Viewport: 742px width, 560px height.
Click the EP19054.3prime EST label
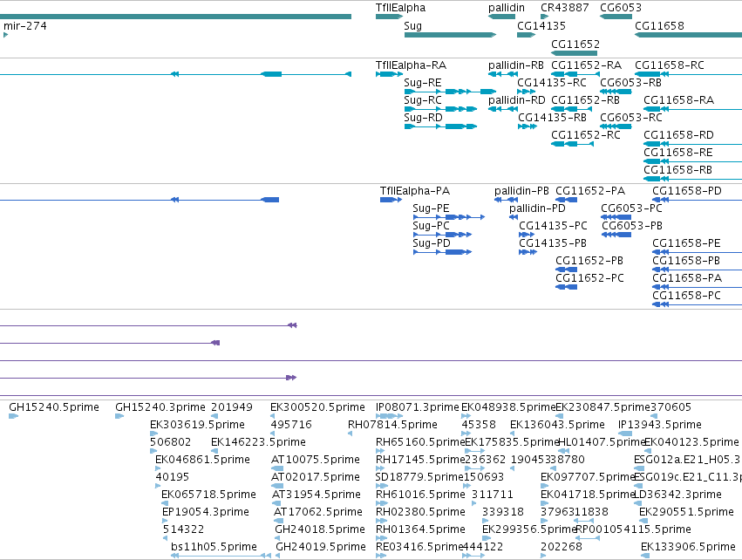(x=206, y=512)
